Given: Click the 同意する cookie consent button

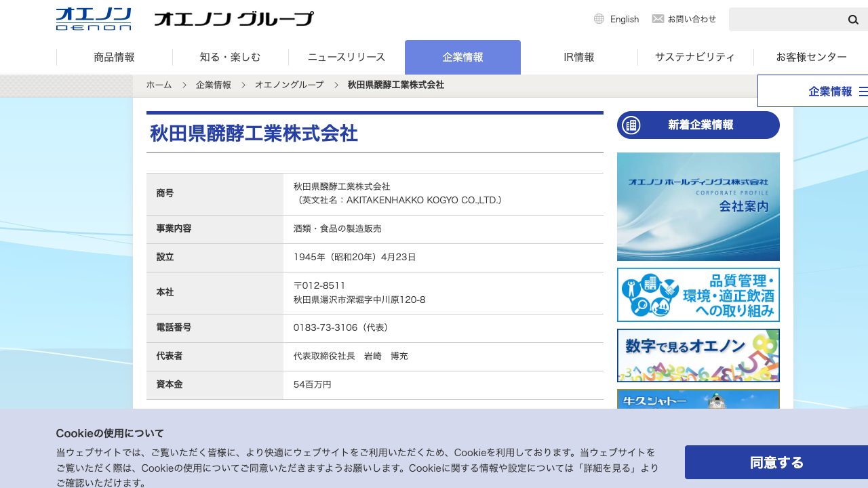Looking at the screenshot, I should point(776,462).
